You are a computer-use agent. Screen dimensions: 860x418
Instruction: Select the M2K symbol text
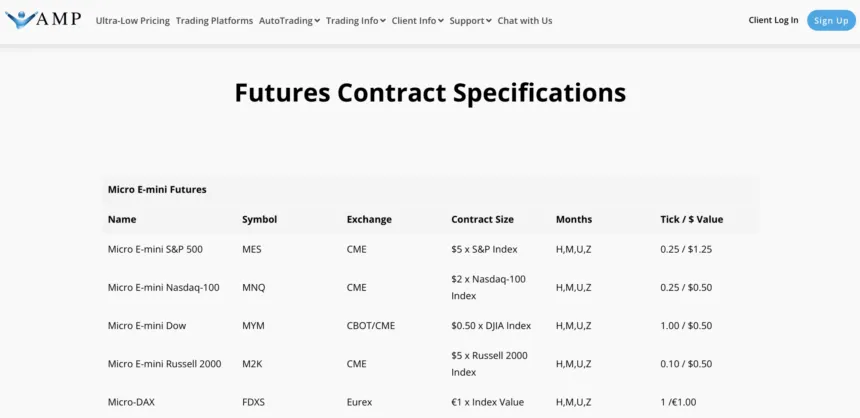point(252,363)
